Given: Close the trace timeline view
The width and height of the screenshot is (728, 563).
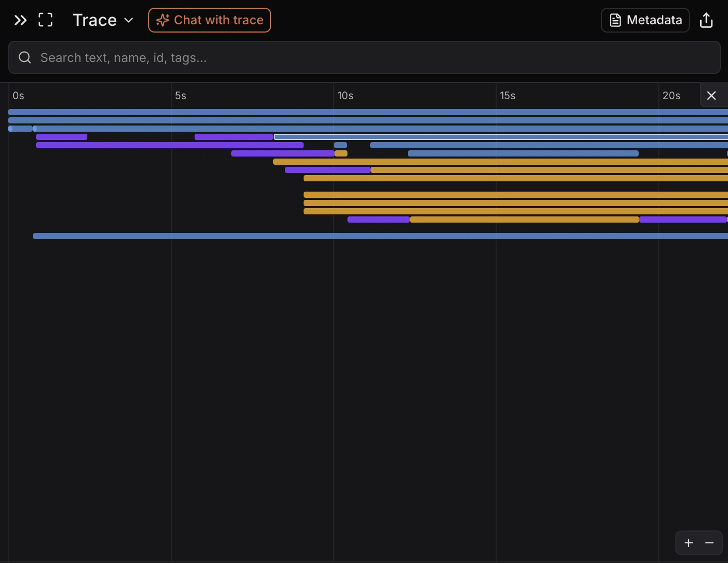Looking at the screenshot, I should 712,96.
